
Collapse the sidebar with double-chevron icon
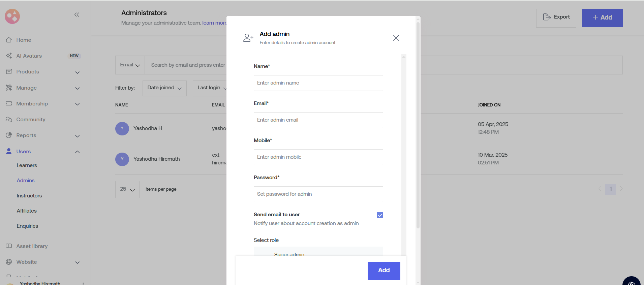tap(77, 14)
